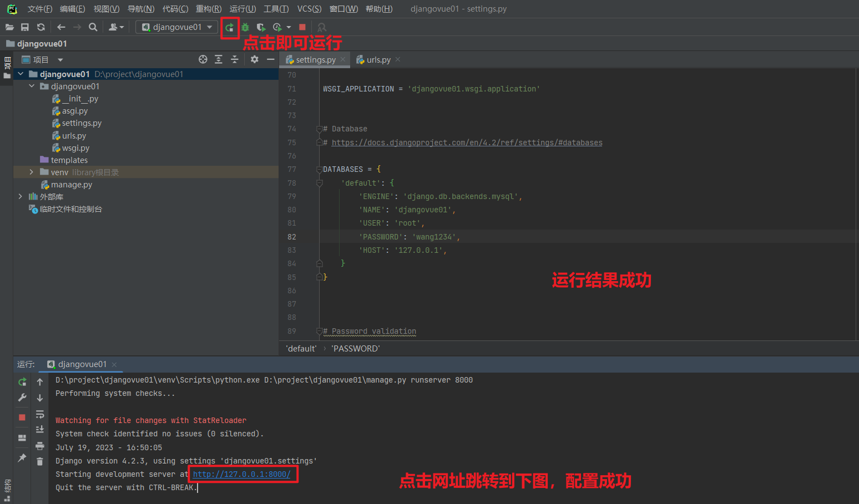Navigate forward with the right arrow icon
The image size is (859, 504).
click(x=77, y=27)
